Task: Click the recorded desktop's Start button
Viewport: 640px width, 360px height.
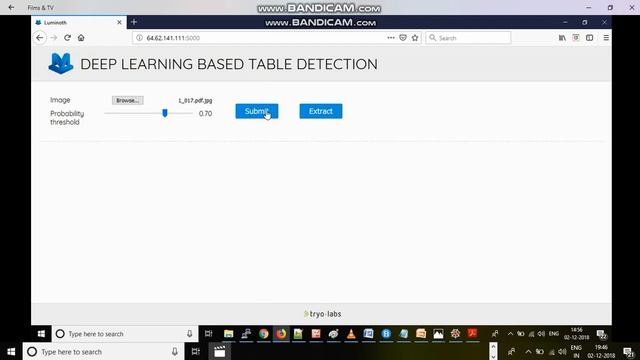Action: coord(41,334)
